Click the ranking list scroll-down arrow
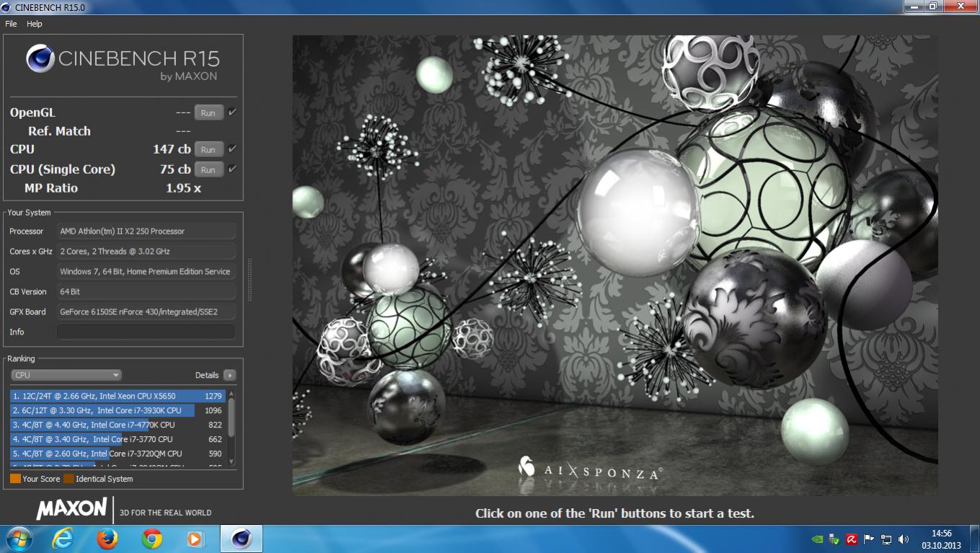 click(x=231, y=461)
